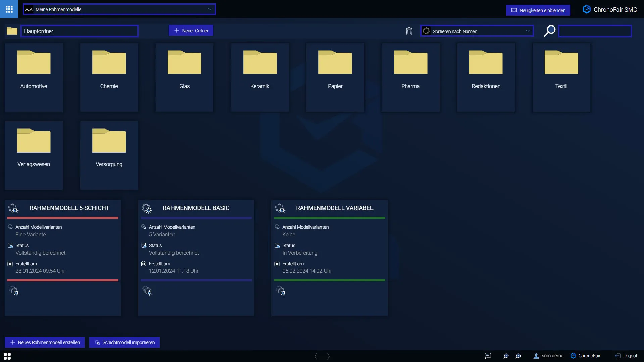
Task: Open the dashboard tiles icon in status bar
Action: click(7, 356)
